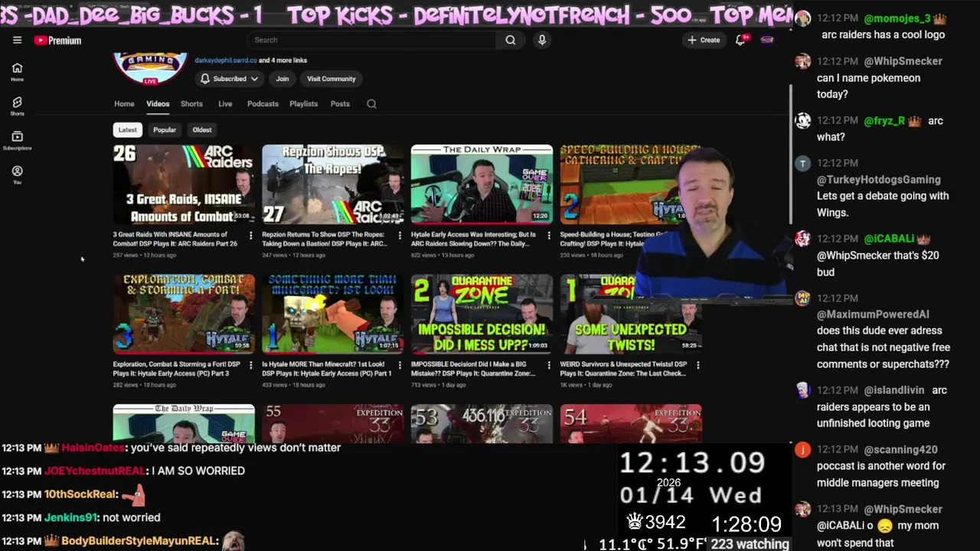Image resolution: width=980 pixels, height=551 pixels.
Task: Select the Oldest sort chip
Action: tap(202, 130)
